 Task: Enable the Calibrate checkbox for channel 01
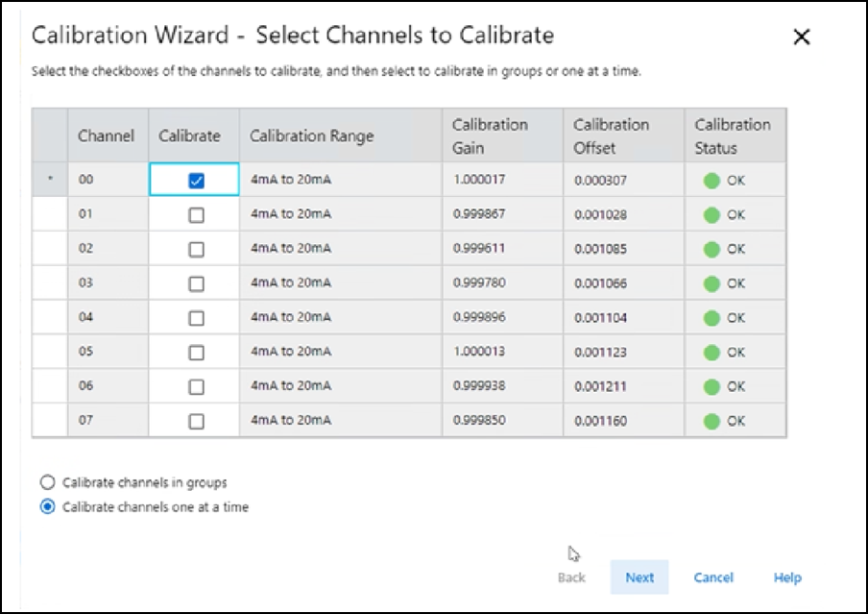pos(196,215)
